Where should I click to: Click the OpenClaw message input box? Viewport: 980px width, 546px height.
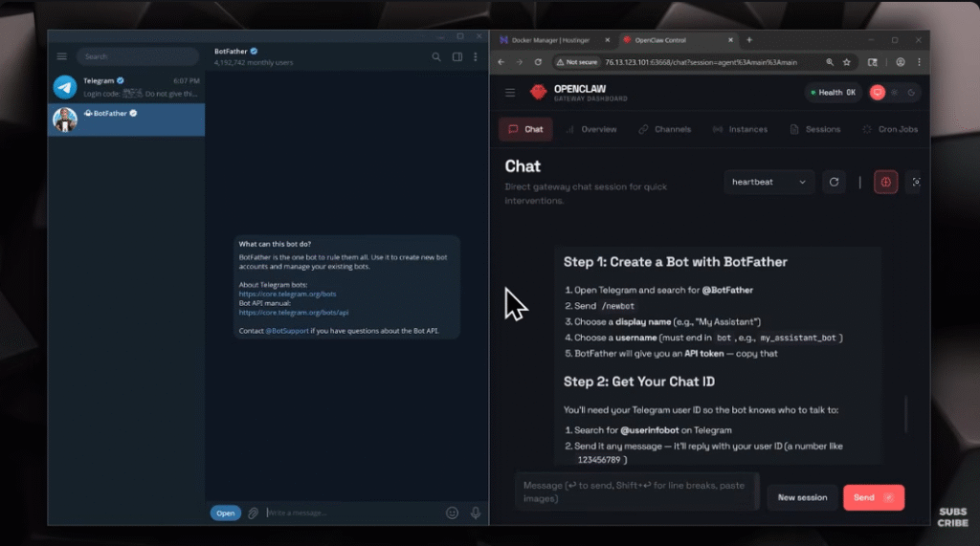coord(636,491)
